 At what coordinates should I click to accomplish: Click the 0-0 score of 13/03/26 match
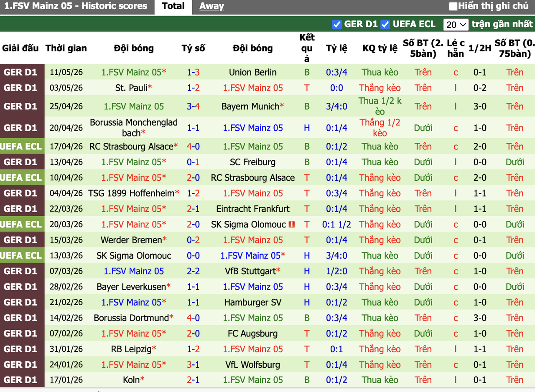click(193, 255)
